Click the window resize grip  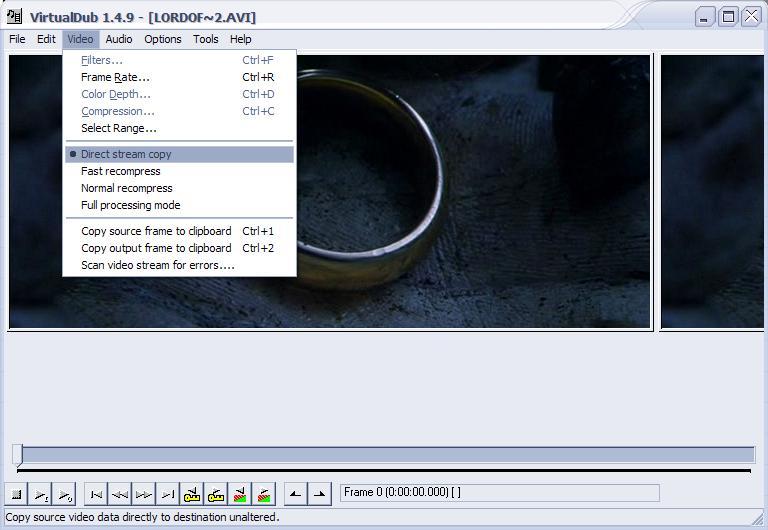pos(757,518)
